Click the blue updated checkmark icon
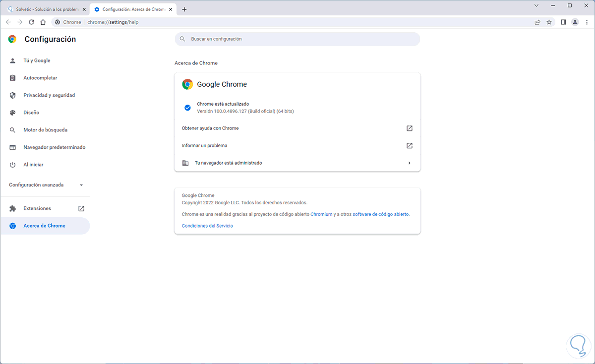This screenshot has width=595, height=364. pos(187,108)
